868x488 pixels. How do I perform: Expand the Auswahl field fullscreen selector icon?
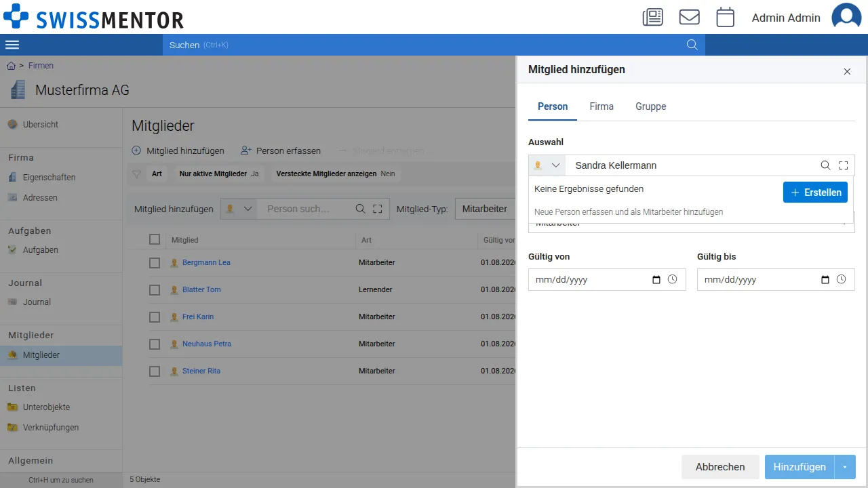click(844, 165)
